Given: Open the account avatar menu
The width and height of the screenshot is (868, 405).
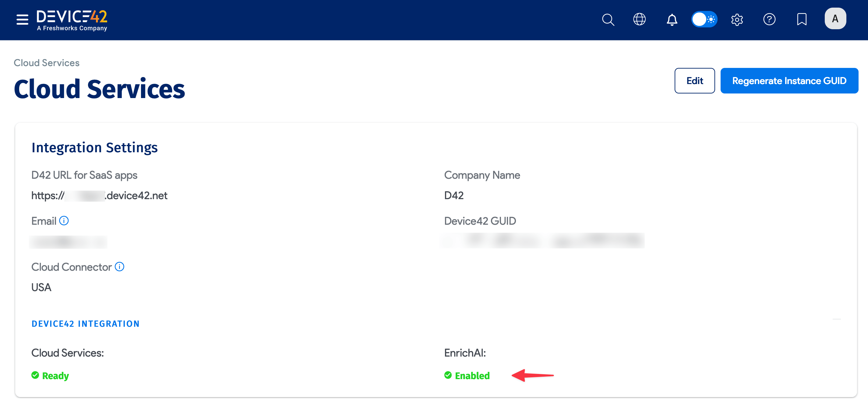Looking at the screenshot, I should coord(835,19).
